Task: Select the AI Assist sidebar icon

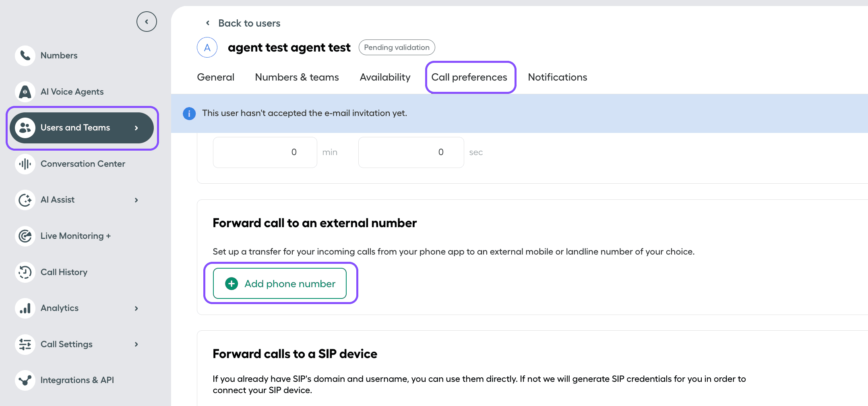Action: coord(25,200)
